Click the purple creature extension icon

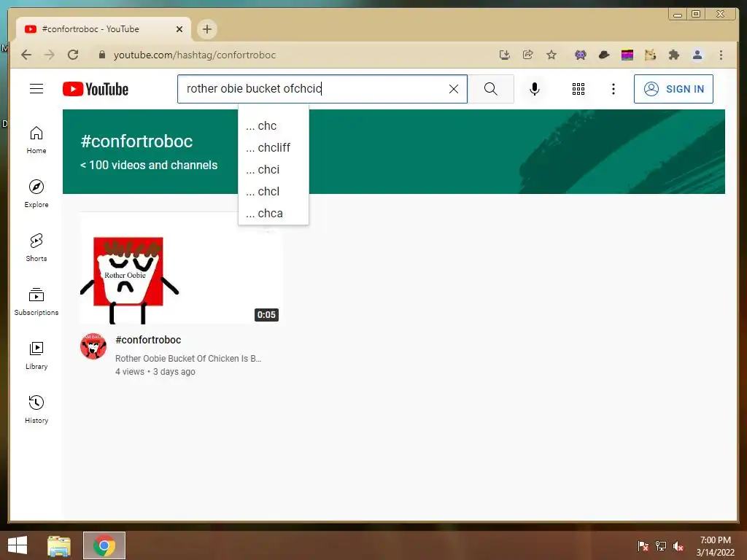[580, 55]
